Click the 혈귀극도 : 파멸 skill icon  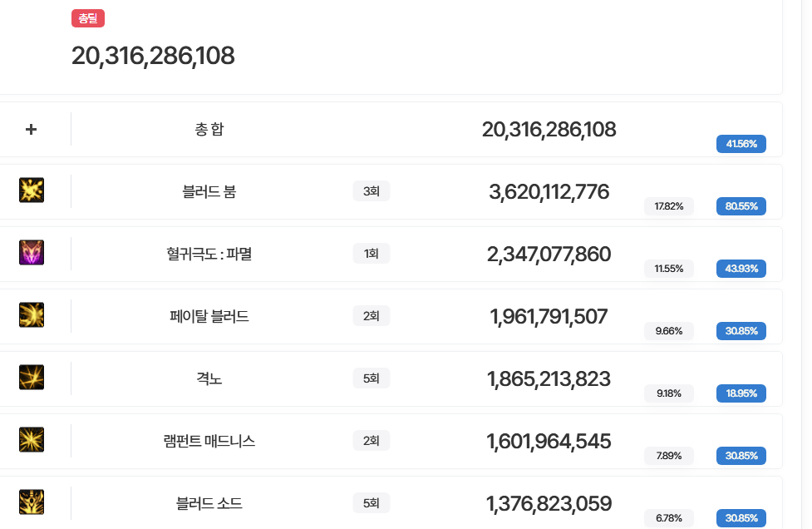pos(32,253)
